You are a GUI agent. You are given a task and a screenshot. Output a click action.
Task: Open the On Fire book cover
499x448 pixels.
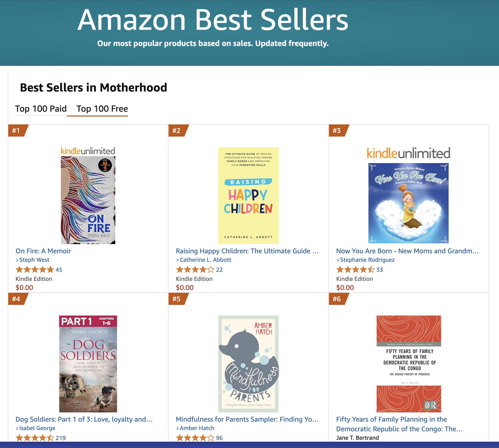pos(88,200)
